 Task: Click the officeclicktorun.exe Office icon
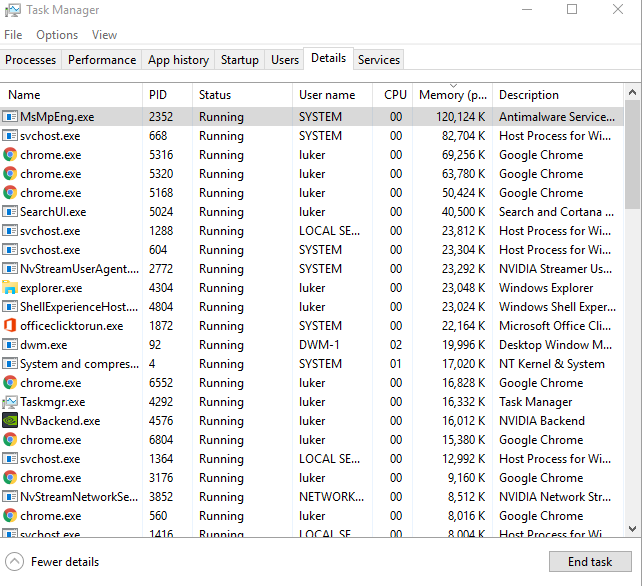tap(10, 326)
